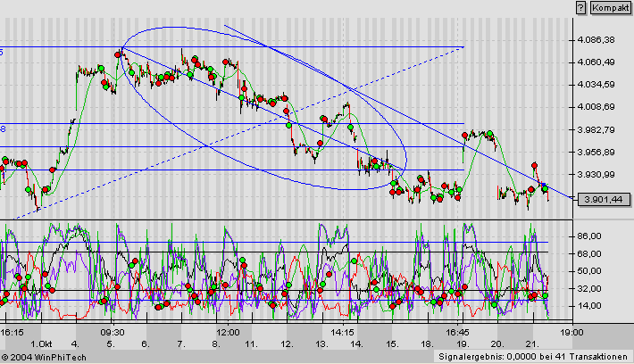The width and height of the screenshot is (634, 364).
Task: Click the oscillator scale value 68,00
Action: tap(589, 253)
